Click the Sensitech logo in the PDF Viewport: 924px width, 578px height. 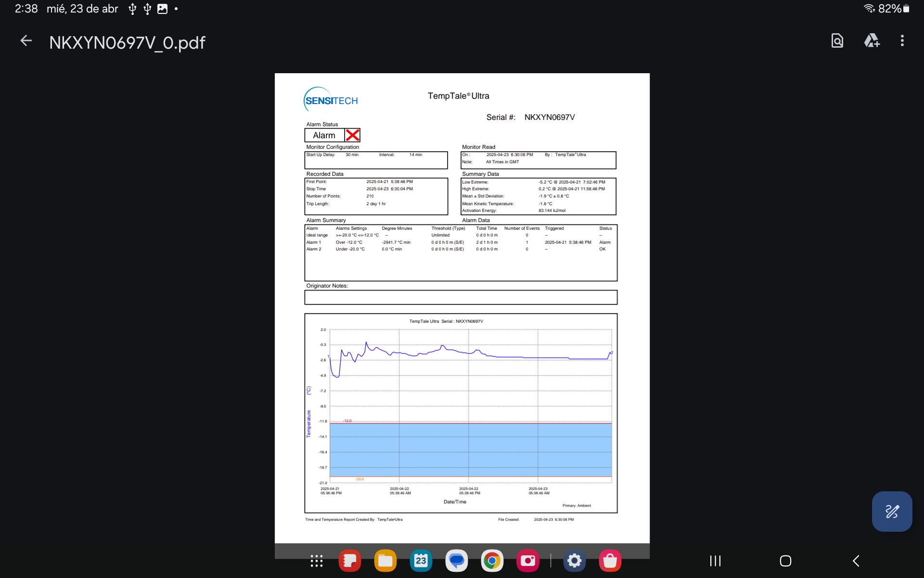click(x=331, y=100)
